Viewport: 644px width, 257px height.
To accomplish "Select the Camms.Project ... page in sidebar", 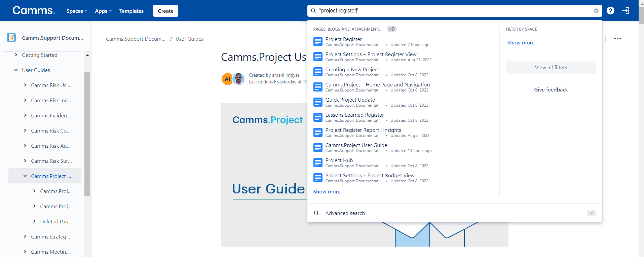I will (x=51, y=176).
